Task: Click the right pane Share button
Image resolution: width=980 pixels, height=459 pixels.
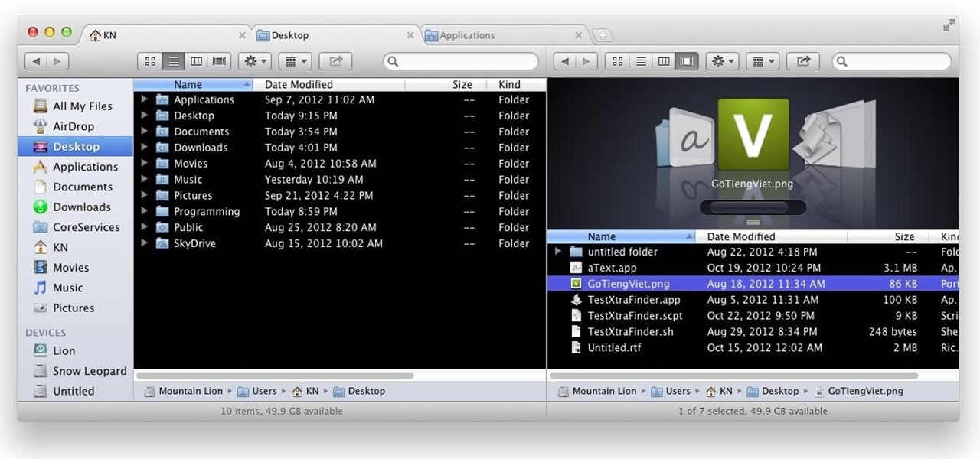Action: tap(802, 61)
